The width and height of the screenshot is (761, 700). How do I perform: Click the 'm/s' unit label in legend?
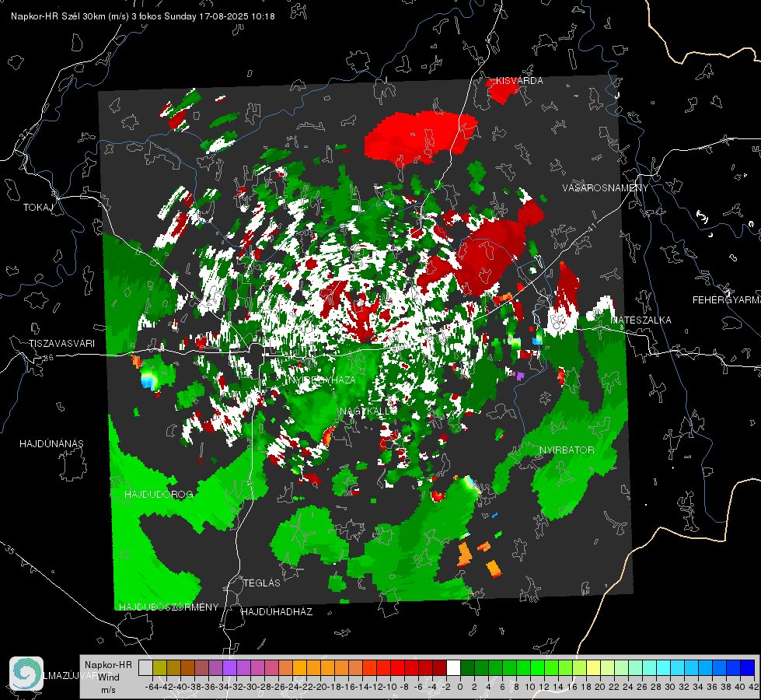click(108, 690)
